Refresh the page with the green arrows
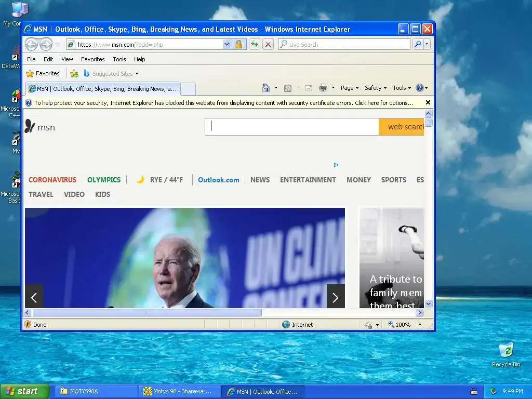The width and height of the screenshot is (532, 399). pyautogui.click(x=255, y=45)
